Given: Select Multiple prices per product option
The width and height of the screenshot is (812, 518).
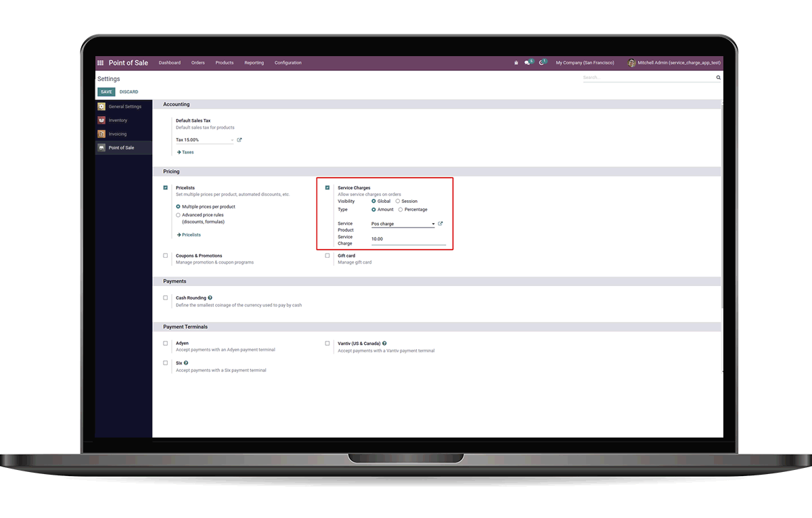Looking at the screenshot, I should pos(178,207).
